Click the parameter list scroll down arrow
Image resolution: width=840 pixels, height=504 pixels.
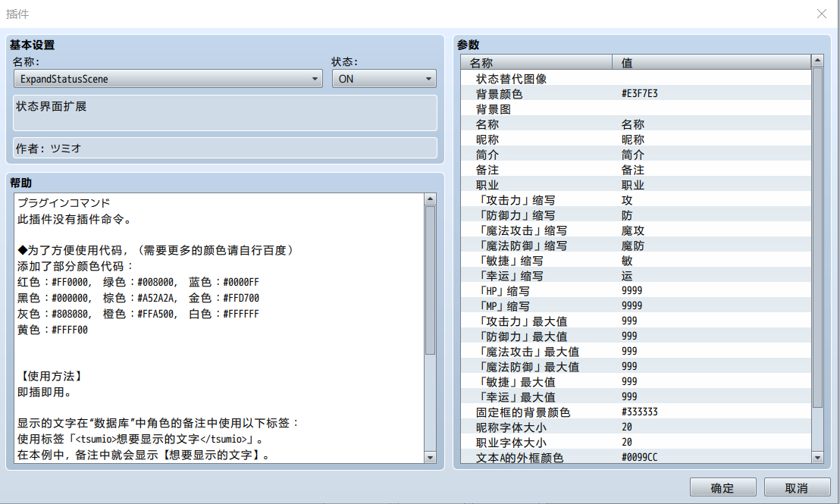coord(817,458)
